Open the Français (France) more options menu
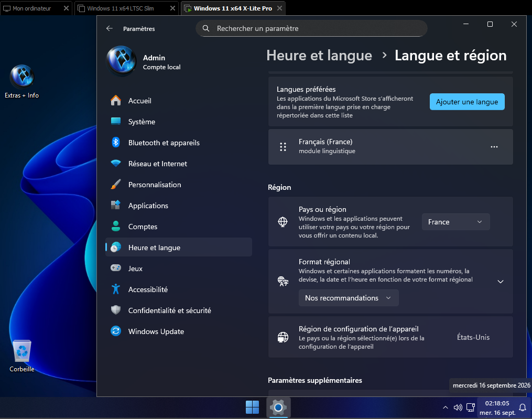The width and height of the screenshot is (532, 419). click(494, 147)
